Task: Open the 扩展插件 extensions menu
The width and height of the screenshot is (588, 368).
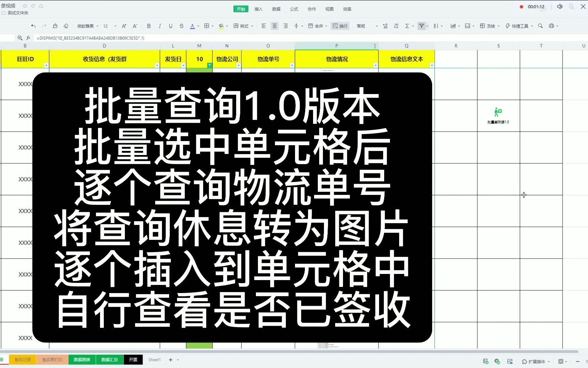Action: tap(536, 362)
